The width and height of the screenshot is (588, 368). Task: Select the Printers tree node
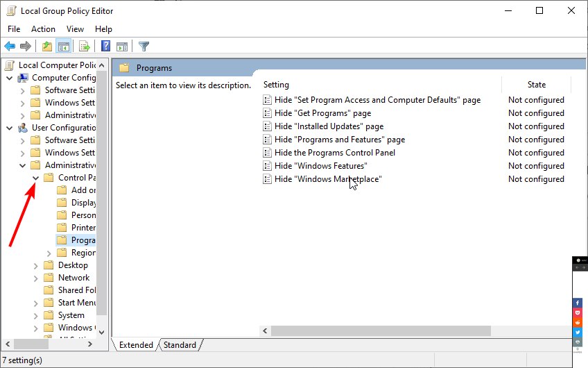[x=84, y=228]
